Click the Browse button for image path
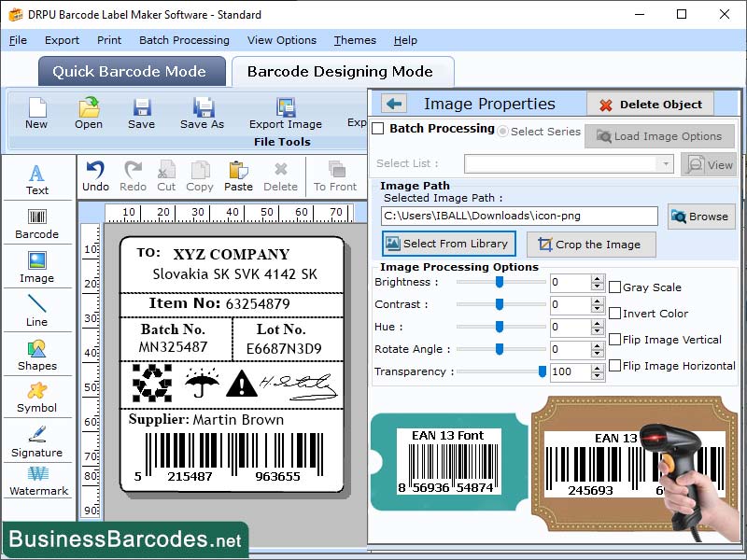This screenshot has width=747, height=560. click(701, 217)
